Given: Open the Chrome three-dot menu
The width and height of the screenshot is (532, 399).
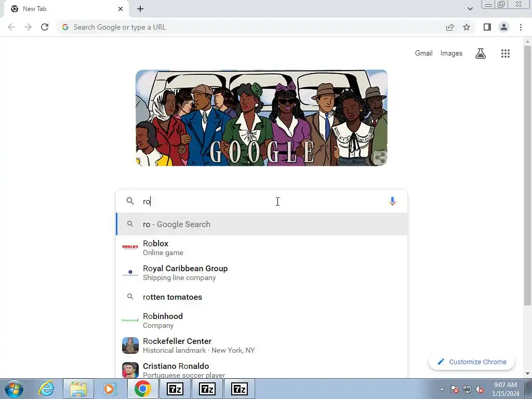Looking at the screenshot, I should (x=521, y=27).
